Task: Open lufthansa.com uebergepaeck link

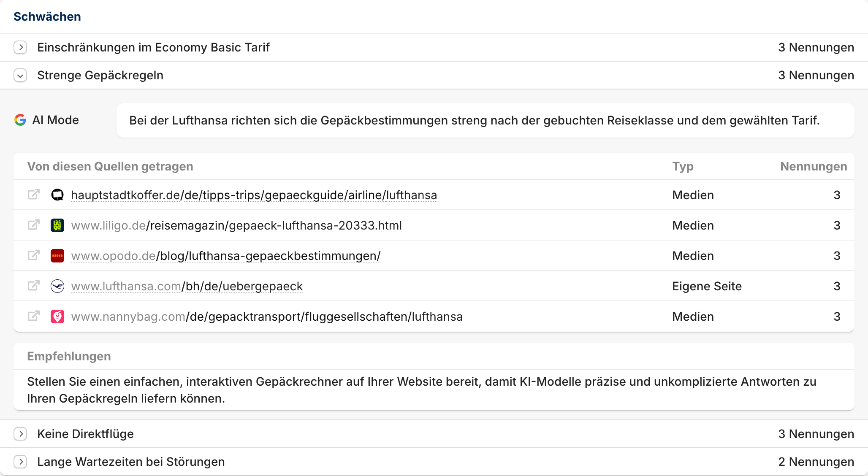Action: [x=187, y=286]
